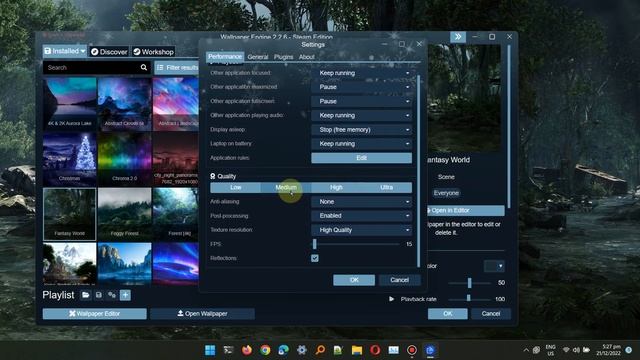Open playlist settings via the gears icon
Screen dimensions: 640x360
click(x=112, y=295)
